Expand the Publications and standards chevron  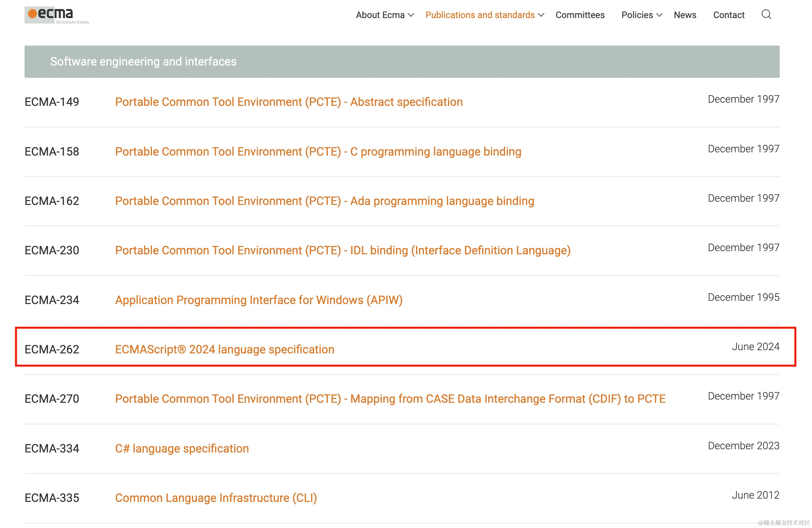coord(541,15)
